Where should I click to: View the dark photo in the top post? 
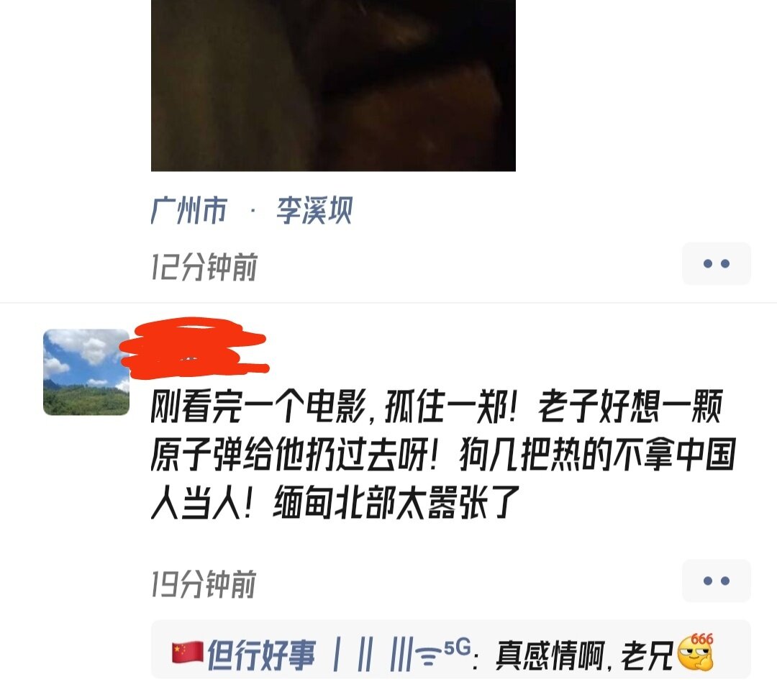(x=333, y=85)
